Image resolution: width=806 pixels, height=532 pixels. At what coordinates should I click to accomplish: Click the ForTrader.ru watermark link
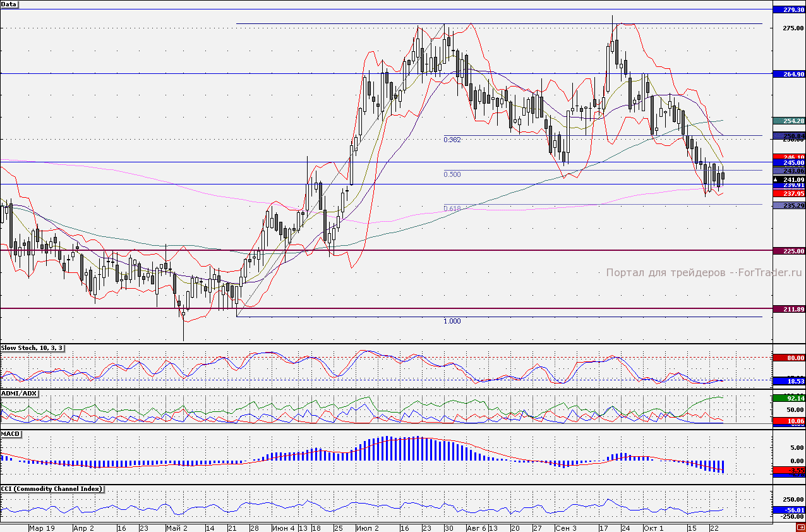(705, 273)
